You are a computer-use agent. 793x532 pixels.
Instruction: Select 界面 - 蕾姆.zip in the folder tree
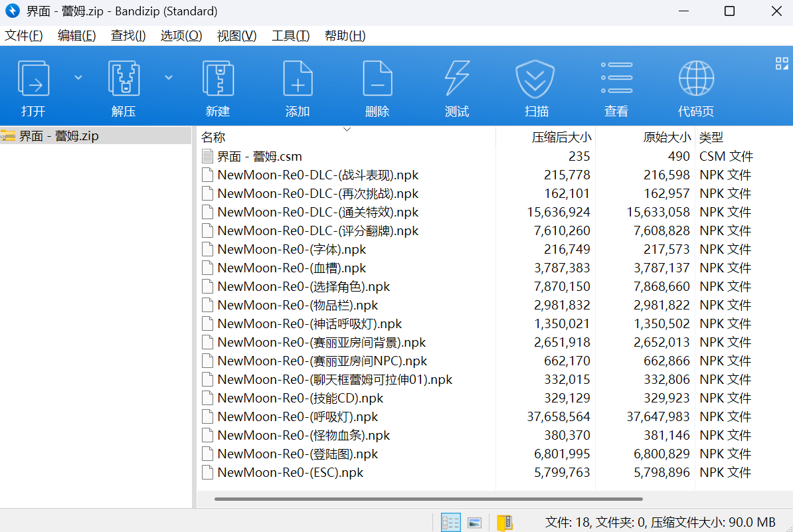(x=58, y=136)
